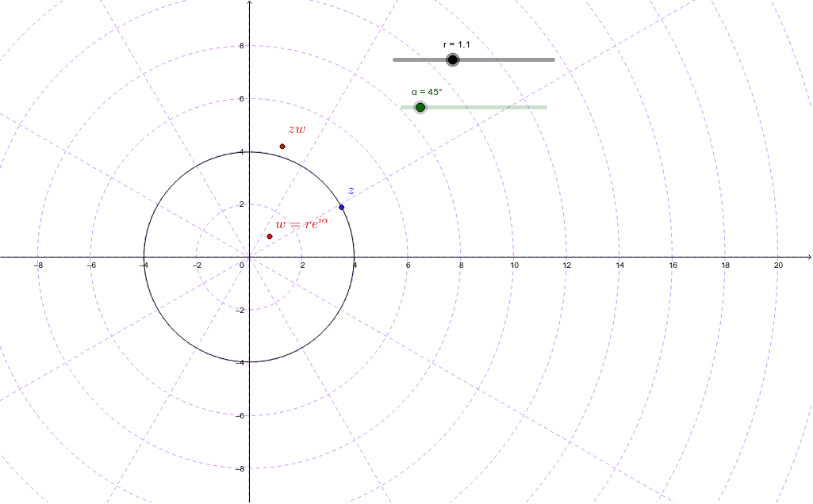Click the y-axis tick label -8

[240, 469]
